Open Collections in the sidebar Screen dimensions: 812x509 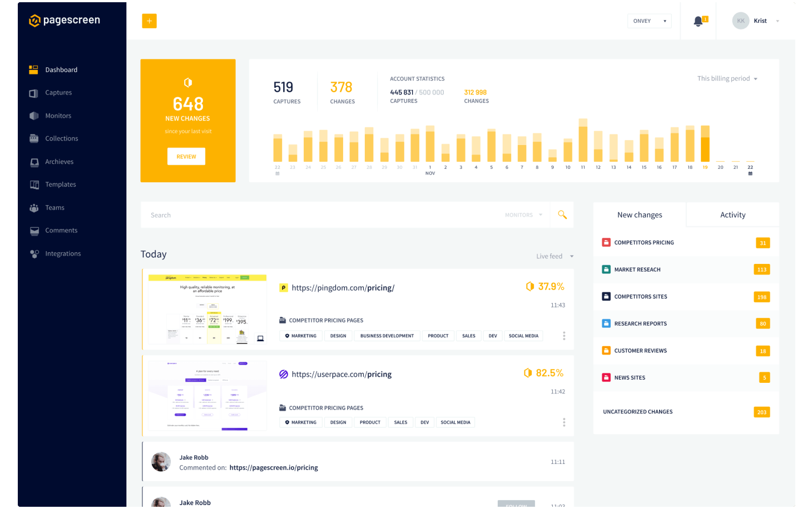click(x=61, y=138)
